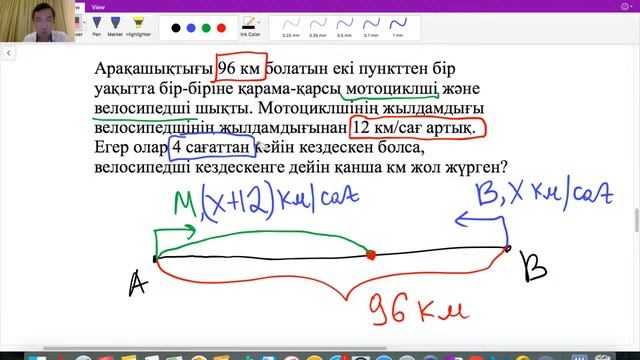Select the Highlighter tool
Image resolution: width=640 pixels, height=360 pixels.
[x=138, y=26]
